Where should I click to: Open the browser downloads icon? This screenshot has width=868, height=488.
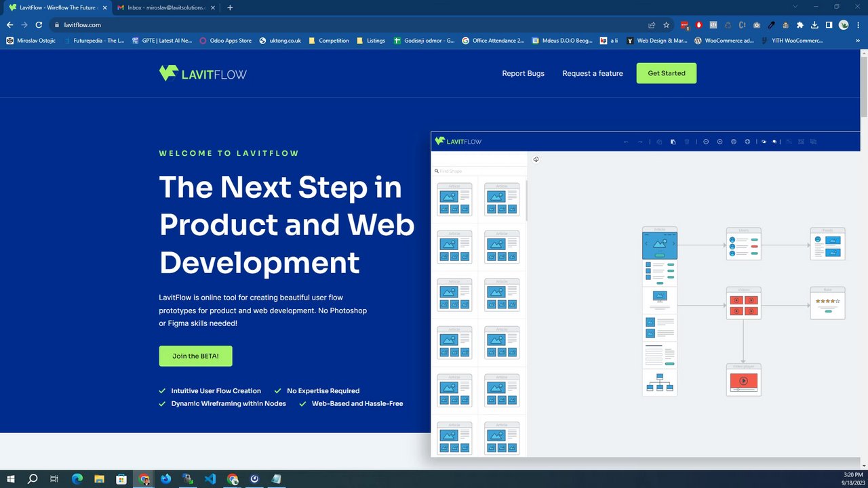pos(814,25)
